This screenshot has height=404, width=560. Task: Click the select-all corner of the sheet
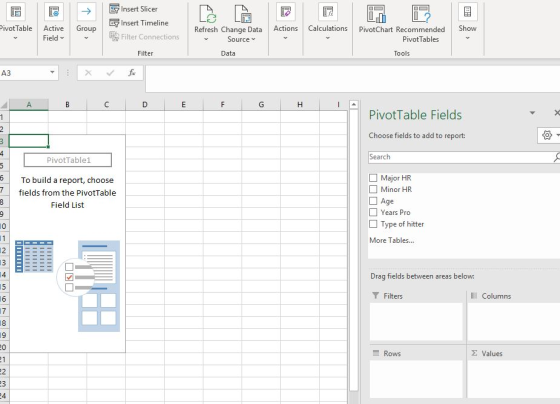pos(4,105)
